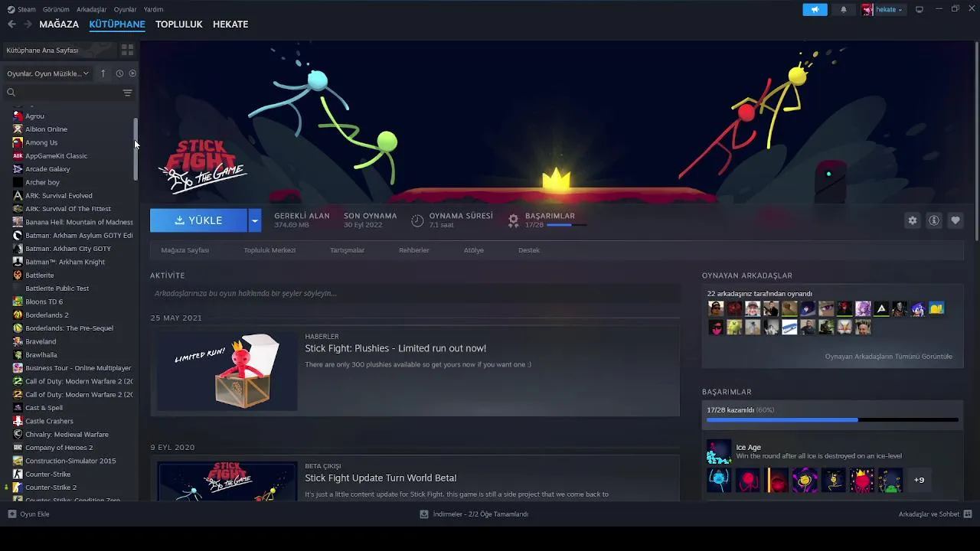View all friends who play link
The image size is (980, 551).
tap(888, 357)
